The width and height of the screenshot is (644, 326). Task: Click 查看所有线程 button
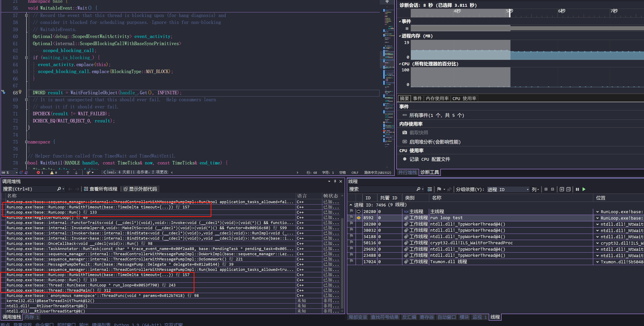(x=101, y=189)
